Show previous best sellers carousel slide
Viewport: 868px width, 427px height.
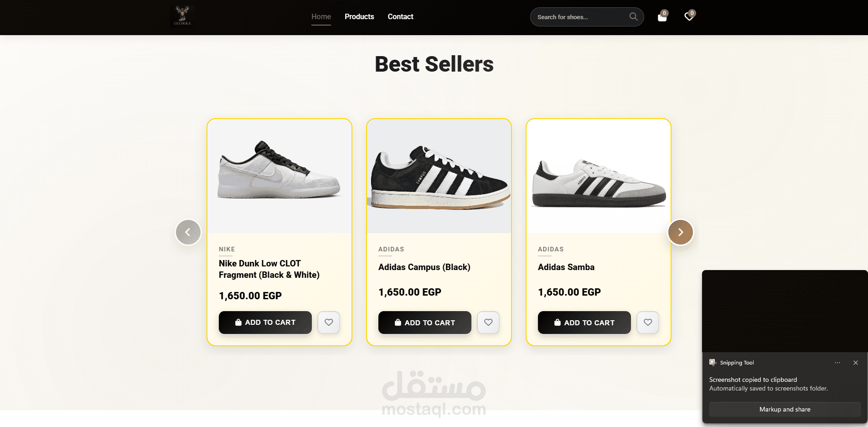coord(188,232)
